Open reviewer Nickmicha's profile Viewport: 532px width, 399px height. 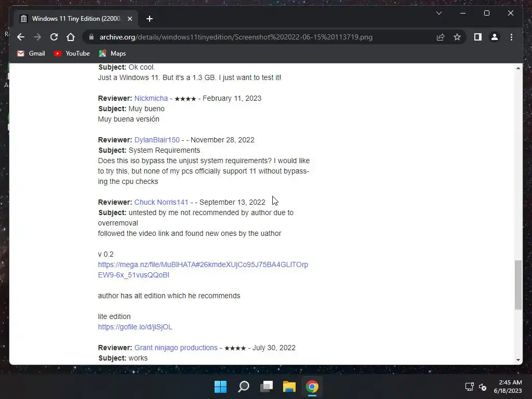point(151,98)
